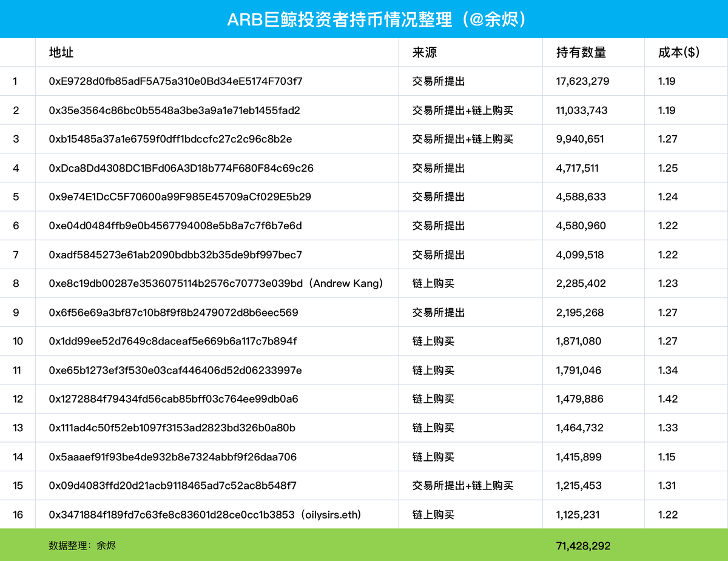
Task: Click holding amount 1,871,080
Action: pos(579,341)
